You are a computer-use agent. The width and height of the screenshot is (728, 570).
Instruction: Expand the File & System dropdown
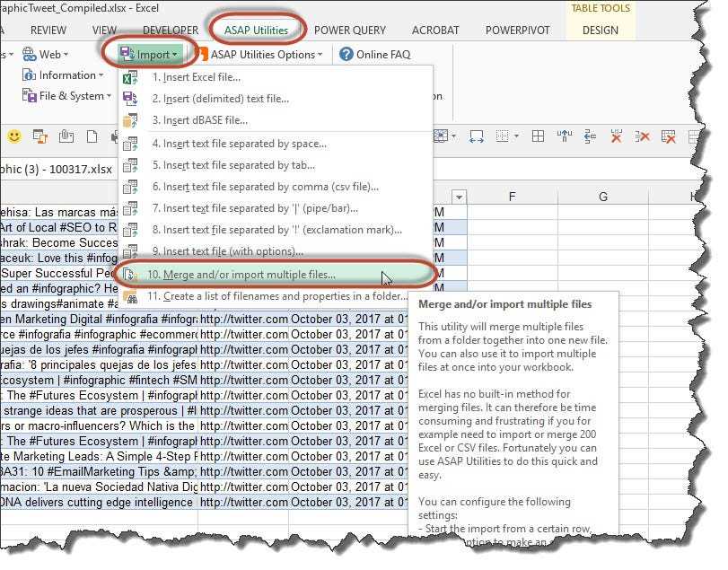click(66, 96)
